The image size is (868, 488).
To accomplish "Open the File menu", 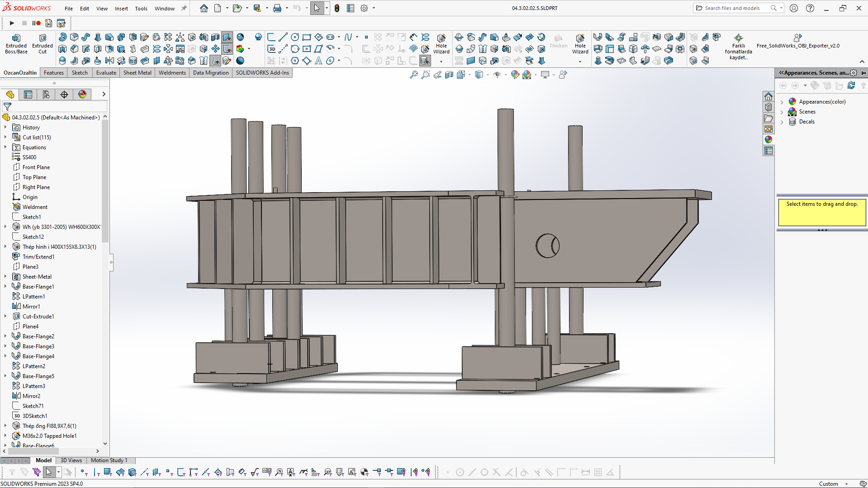I will [69, 9].
